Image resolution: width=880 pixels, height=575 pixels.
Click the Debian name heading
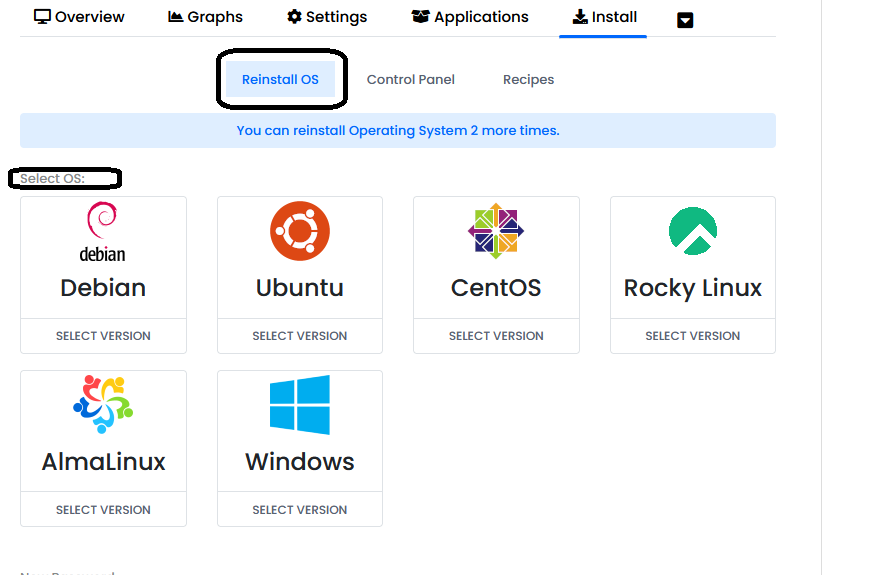(103, 288)
